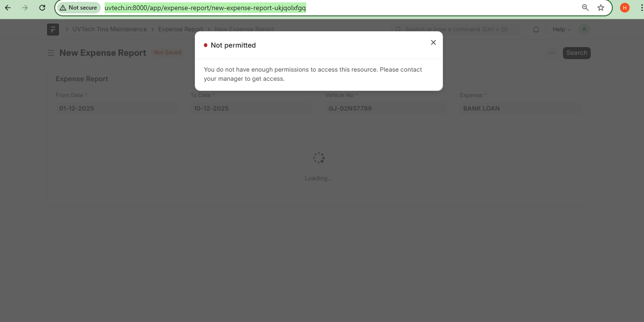Toggle sidebar with hamburger icon
Viewport: 644px width, 322px height.
coord(51,53)
